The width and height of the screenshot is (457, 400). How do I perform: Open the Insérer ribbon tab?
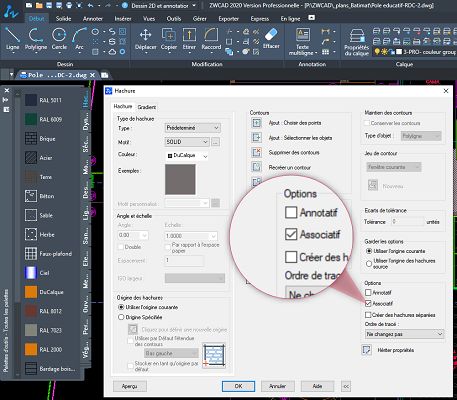[x=123, y=19]
